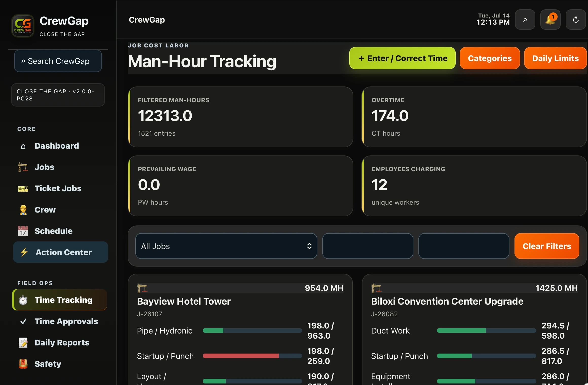
Task: Select Action Center menu item
Action: 61,252
